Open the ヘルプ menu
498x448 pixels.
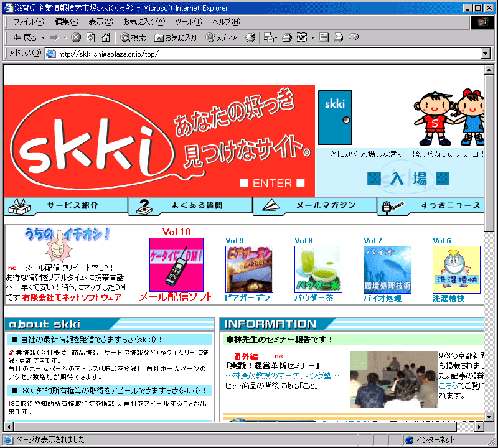tap(227, 22)
